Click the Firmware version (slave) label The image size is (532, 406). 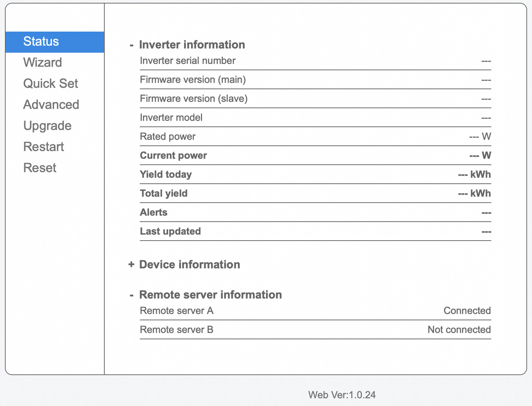click(x=193, y=99)
